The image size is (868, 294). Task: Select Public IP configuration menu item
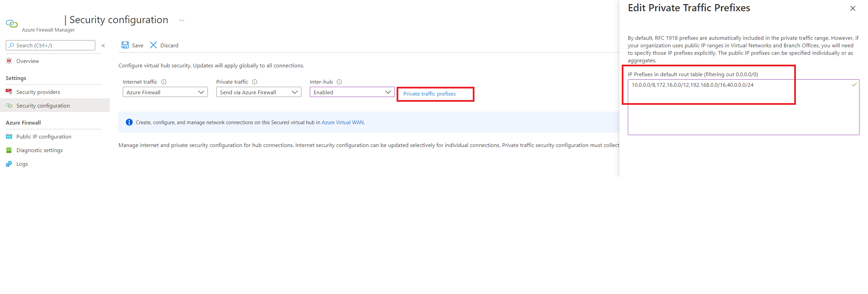[x=44, y=137]
